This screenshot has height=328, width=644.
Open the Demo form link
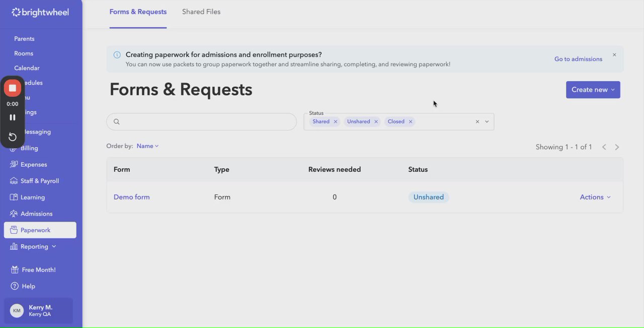tap(132, 197)
